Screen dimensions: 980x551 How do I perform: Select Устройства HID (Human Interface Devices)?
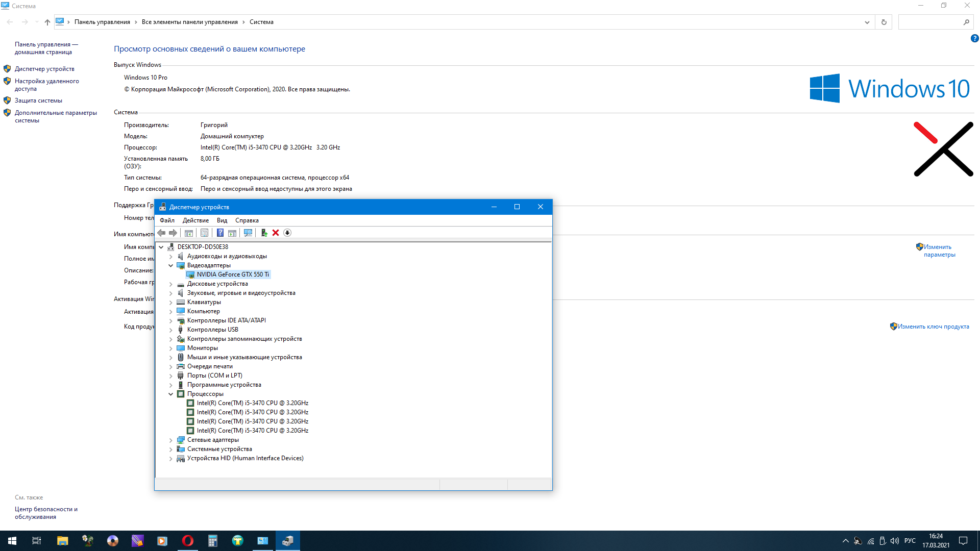[x=246, y=458]
